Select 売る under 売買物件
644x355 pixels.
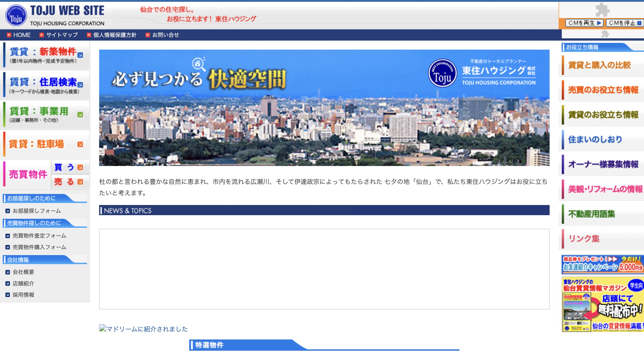(x=70, y=182)
